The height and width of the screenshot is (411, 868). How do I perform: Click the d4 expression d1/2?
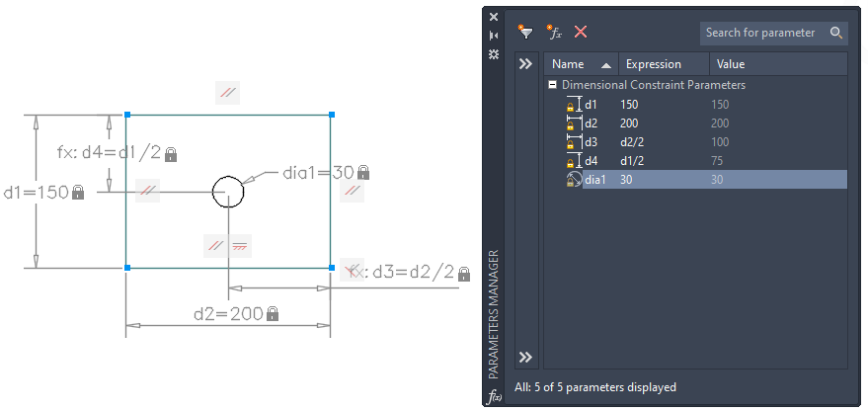tap(632, 161)
